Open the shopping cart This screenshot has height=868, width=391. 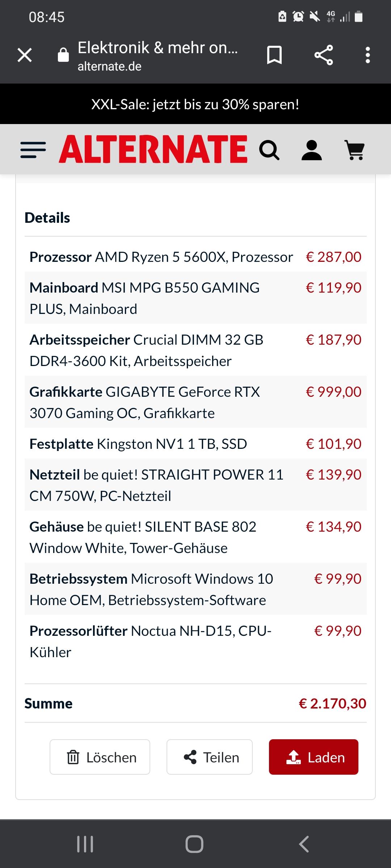coord(355,150)
